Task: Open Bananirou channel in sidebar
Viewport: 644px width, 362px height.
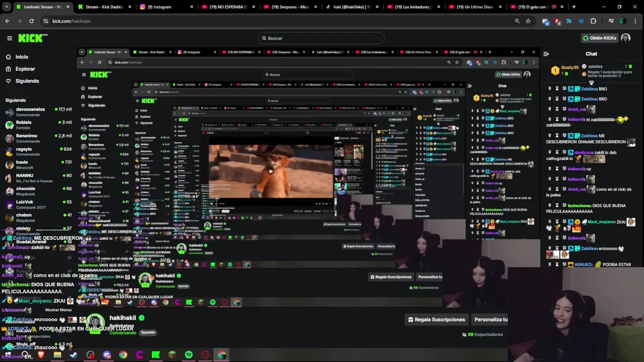Action: [x=39, y=138]
